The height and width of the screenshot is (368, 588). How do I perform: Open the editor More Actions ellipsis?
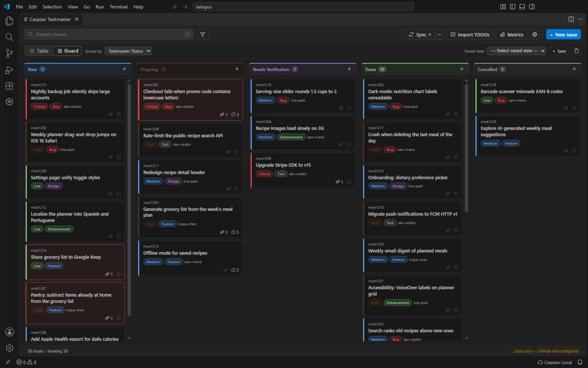pyautogui.click(x=580, y=19)
